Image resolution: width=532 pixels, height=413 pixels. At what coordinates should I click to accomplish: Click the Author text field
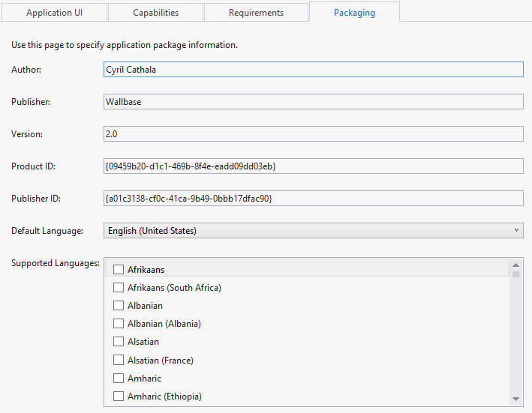(x=313, y=70)
